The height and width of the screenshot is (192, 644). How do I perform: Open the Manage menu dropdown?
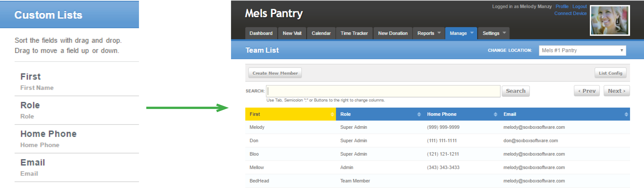coord(472,33)
